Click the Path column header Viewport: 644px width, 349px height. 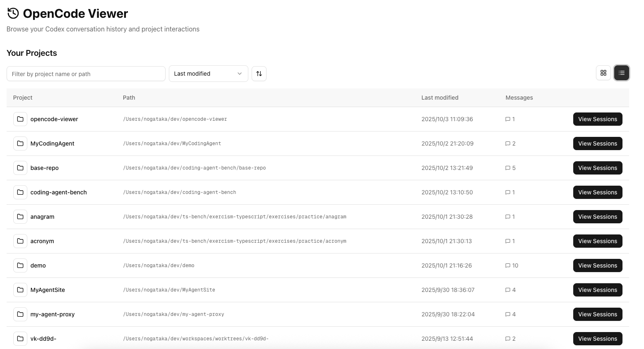point(129,98)
